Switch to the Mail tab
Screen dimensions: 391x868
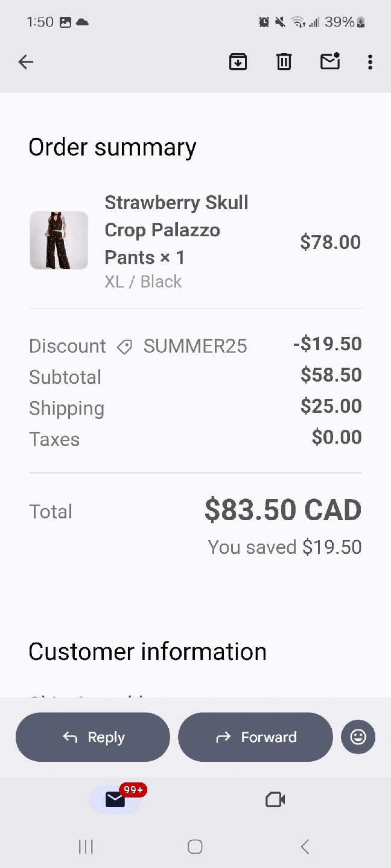(x=115, y=799)
